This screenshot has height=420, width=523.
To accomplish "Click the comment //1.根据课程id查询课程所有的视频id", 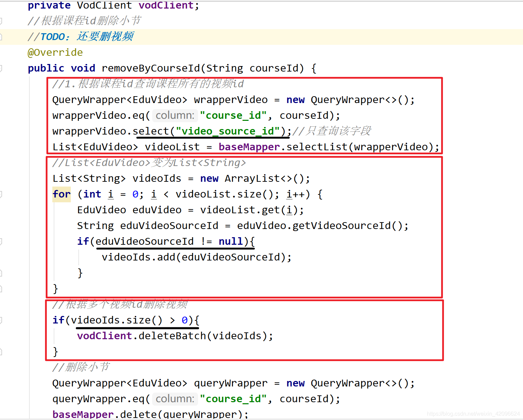I will point(148,84).
